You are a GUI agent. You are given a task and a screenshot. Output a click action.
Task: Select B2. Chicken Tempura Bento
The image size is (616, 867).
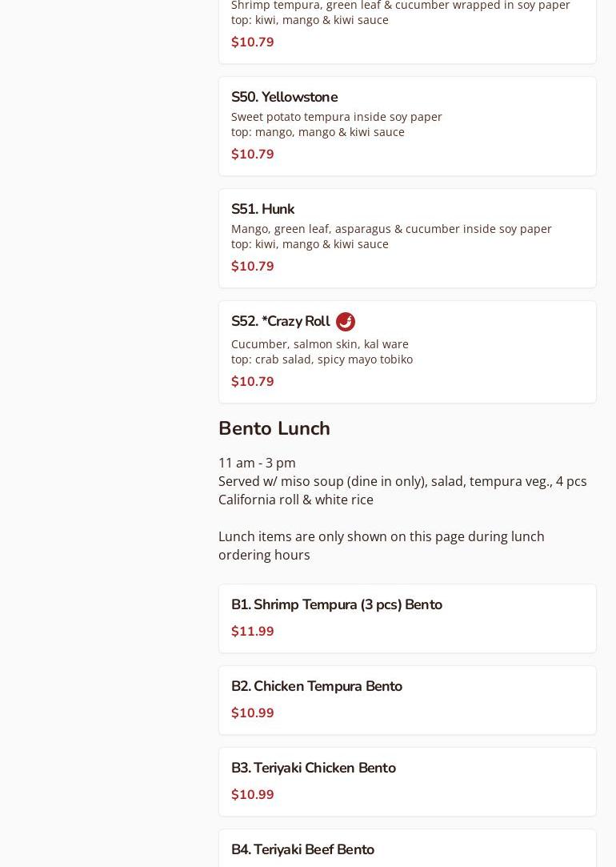tap(407, 700)
